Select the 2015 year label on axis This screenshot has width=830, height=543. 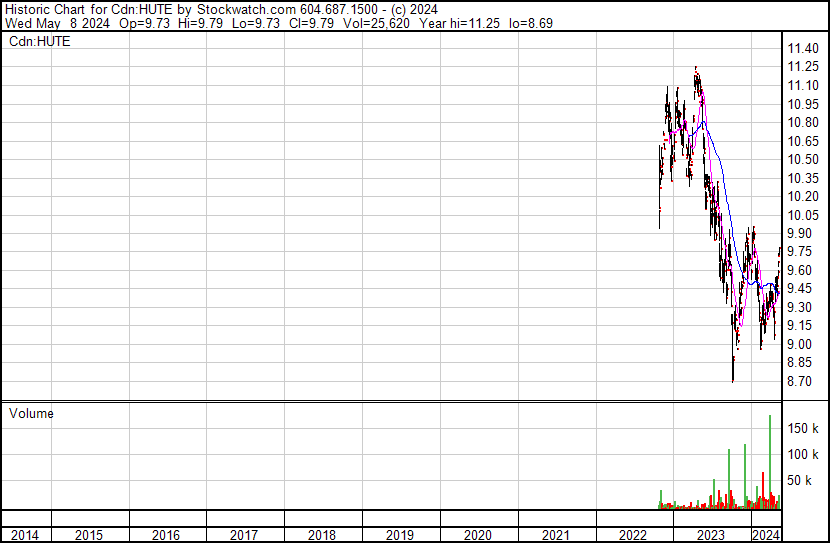tap(89, 535)
